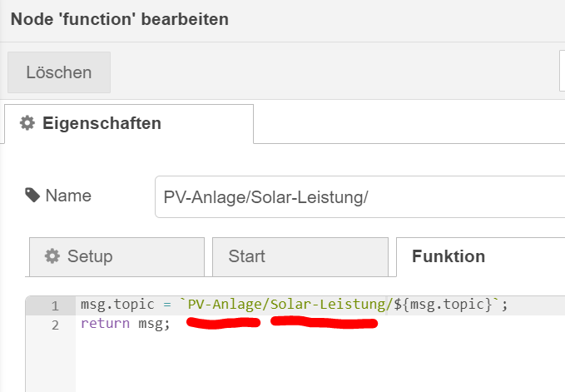Viewport: 565px width, 392px height.
Task: Click the equals sign in line 1
Action: [166, 305]
